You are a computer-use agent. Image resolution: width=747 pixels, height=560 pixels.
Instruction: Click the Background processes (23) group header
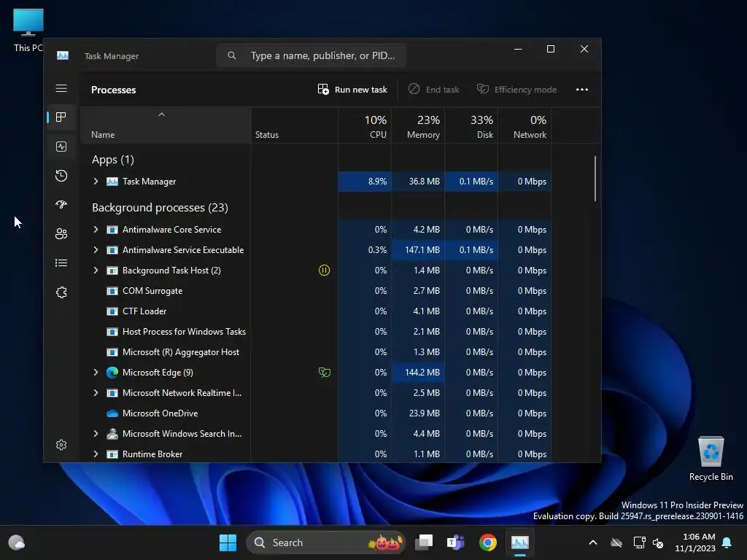click(x=160, y=208)
